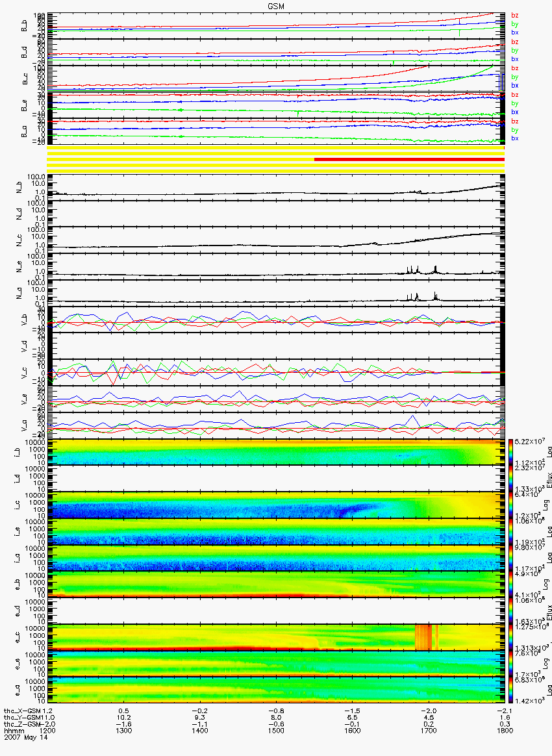Select the i_c ion spectrogram label
552x756 pixels.
pos(16,505)
